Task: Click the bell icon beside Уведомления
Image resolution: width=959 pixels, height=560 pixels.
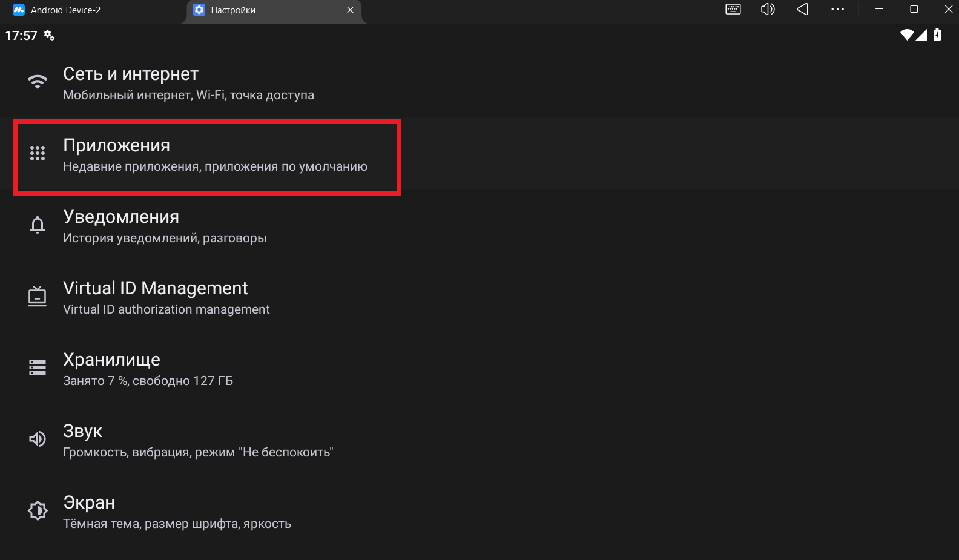Action: click(x=38, y=225)
